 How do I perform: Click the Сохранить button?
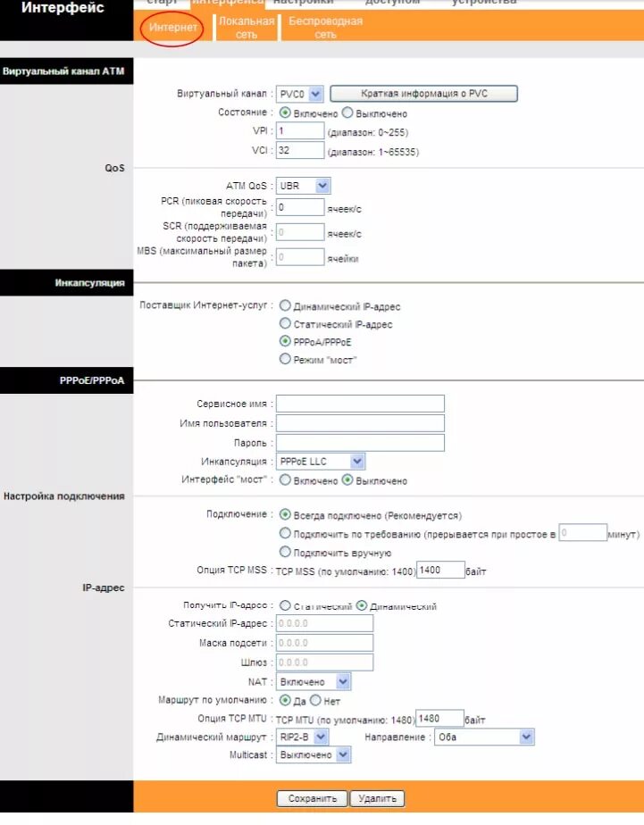312,799
